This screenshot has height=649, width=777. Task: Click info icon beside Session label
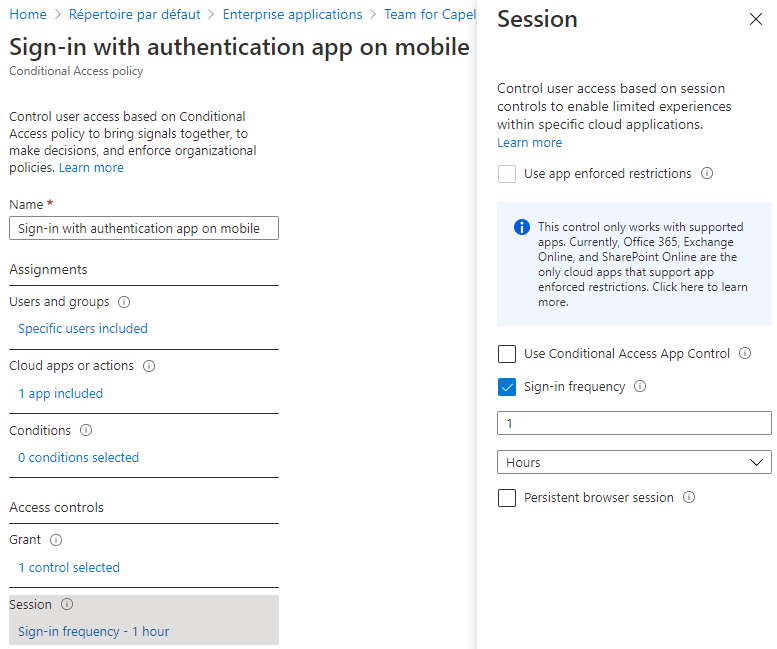coord(67,605)
